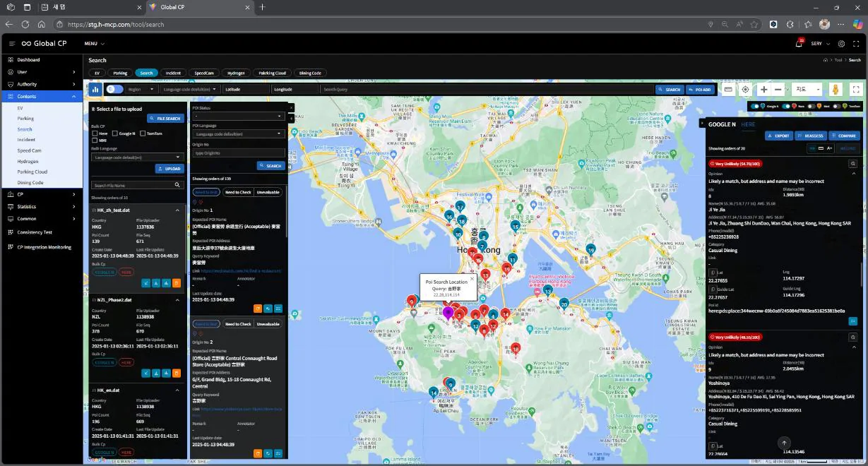This screenshot has height=466, width=868.
Task: Click the Search Query input field
Action: tap(487, 90)
